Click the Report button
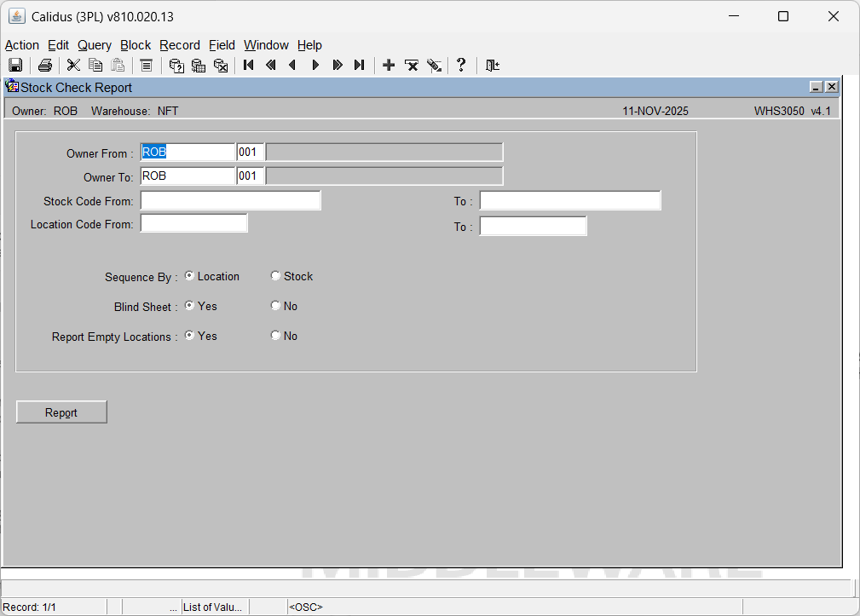860x616 pixels. click(x=61, y=412)
